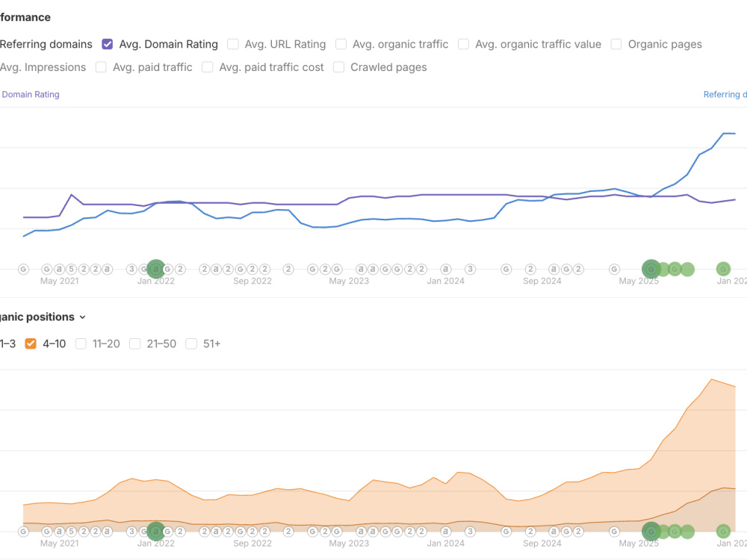Click lone G marker before Sep 2024, lower chart

tap(506, 532)
